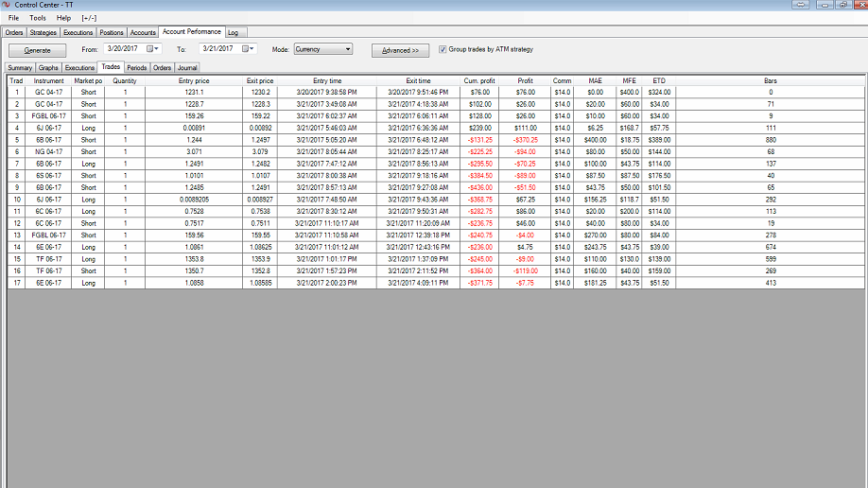The height and width of the screenshot is (488, 868).
Task: Click the From date field 3/20/2017
Action: click(125, 49)
